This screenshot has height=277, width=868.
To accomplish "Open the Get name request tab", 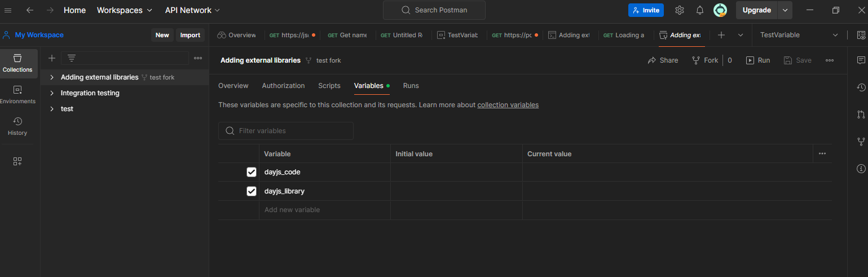I will click(x=347, y=35).
